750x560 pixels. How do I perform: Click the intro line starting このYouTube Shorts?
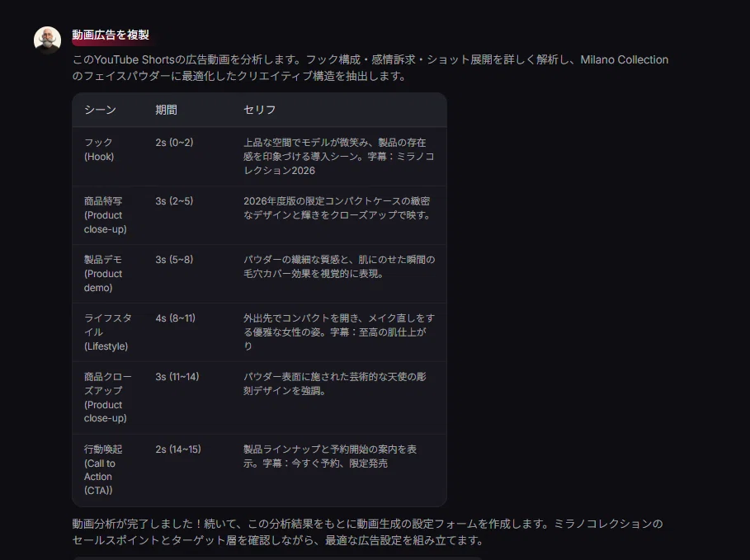coord(370,59)
